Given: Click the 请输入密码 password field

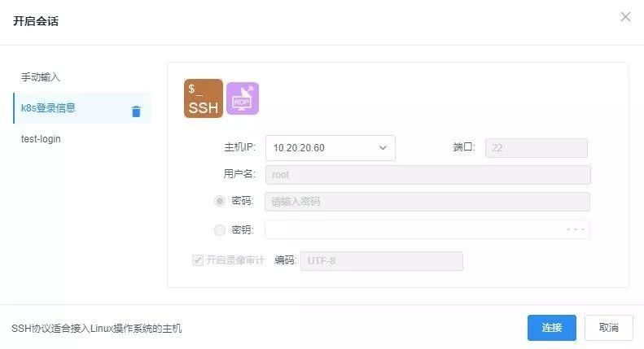Looking at the screenshot, I should 427,202.
